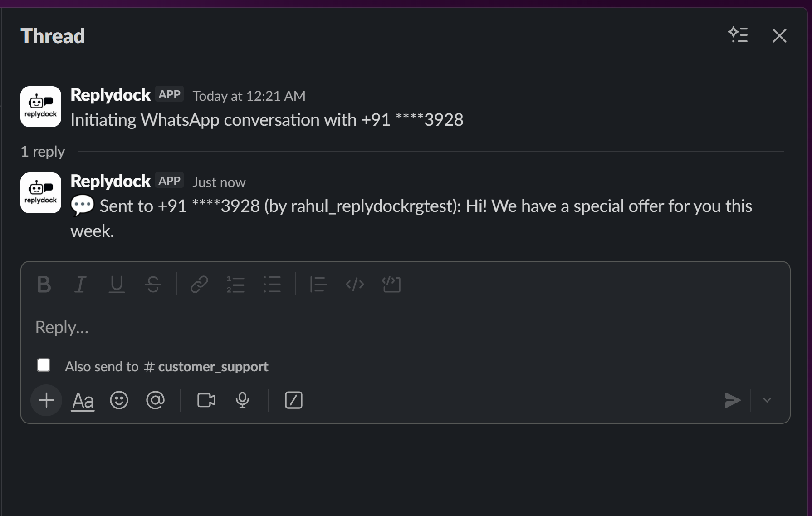Viewport: 812px width, 516px height.
Task: Click the strikethrough formatting control
Action: (x=153, y=285)
